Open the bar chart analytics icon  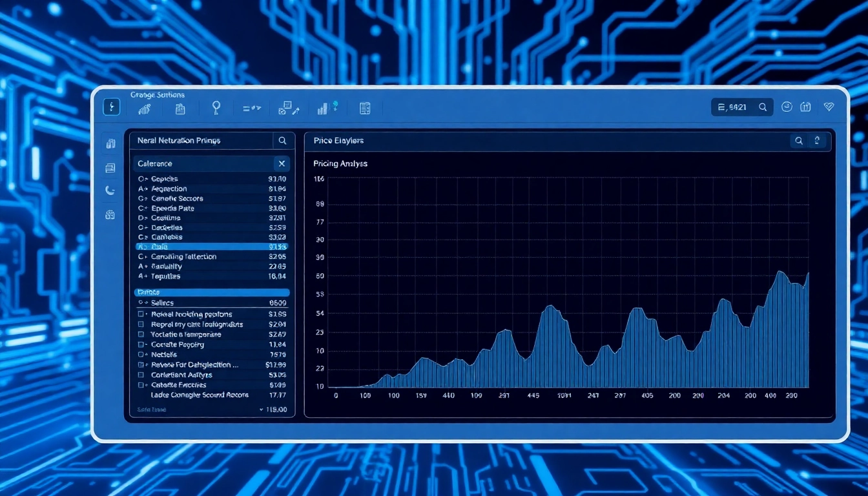[x=145, y=107]
